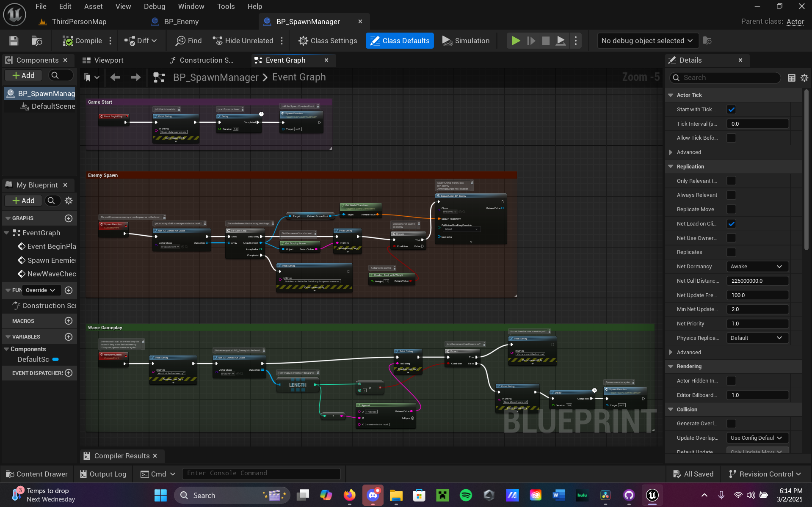Image resolution: width=812 pixels, height=507 pixels.
Task: Open compile options three-dot menu
Action: tap(110, 41)
